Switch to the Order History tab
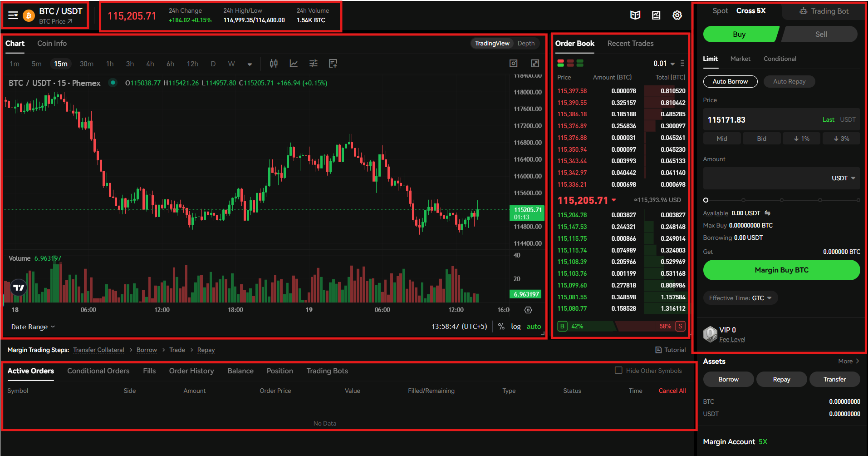The height and width of the screenshot is (456, 868). pos(191,371)
